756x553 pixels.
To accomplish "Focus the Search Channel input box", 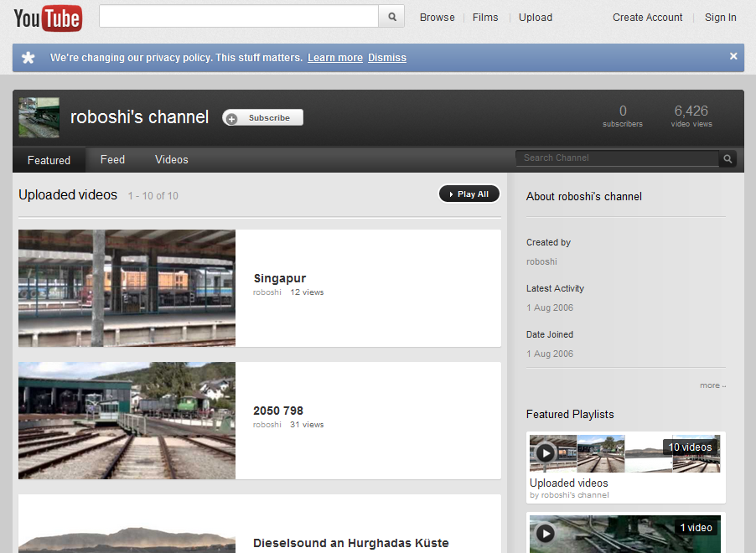I will (617, 158).
